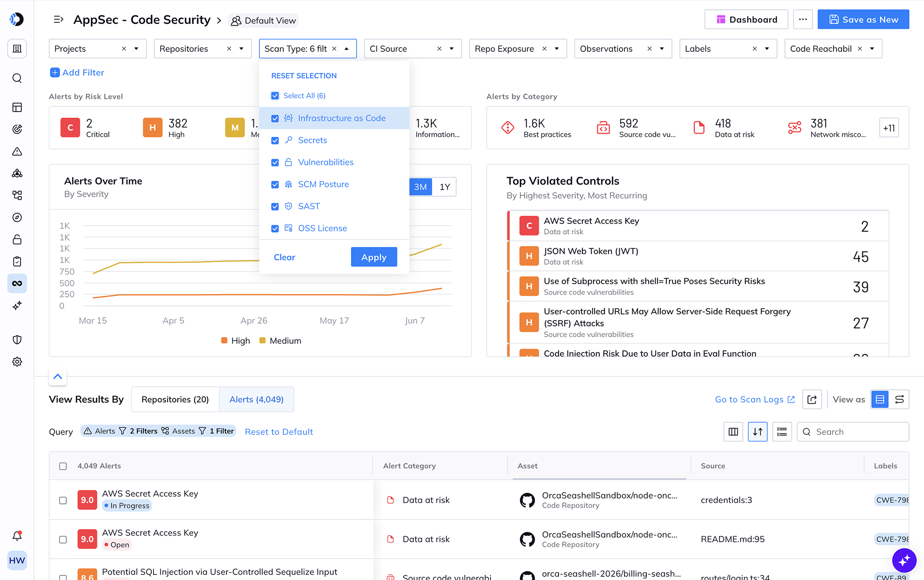Open the alerts triangle icon in sidebar
The height and width of the screenshot is (580, 924).
(17, 151)
